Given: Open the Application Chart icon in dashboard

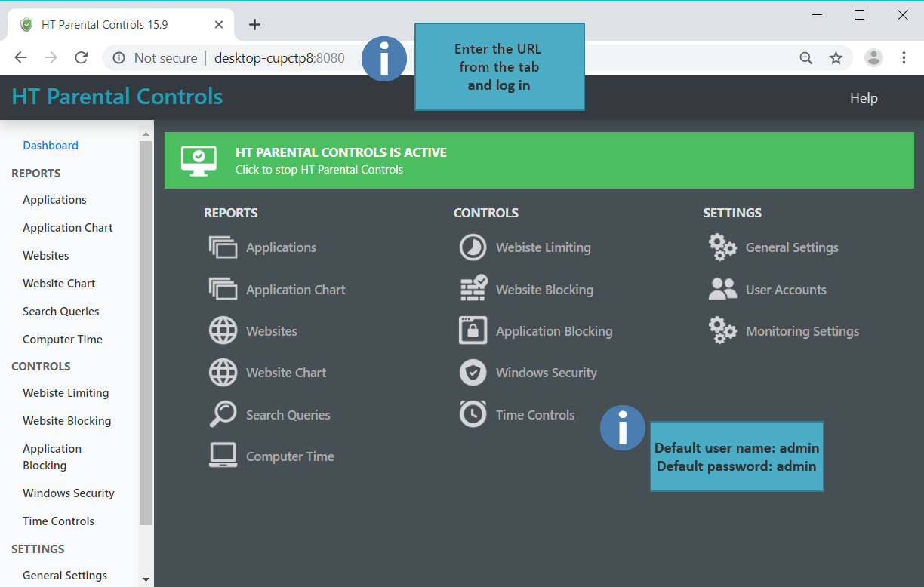Looking at the screenshot, I should point(223,290).
